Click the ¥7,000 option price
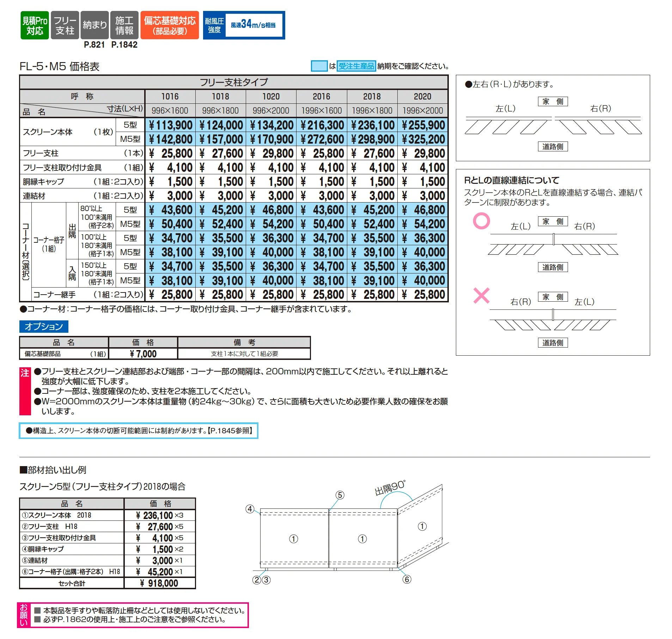The width and height of the screenshot is (672, 639). coord(143,354)
